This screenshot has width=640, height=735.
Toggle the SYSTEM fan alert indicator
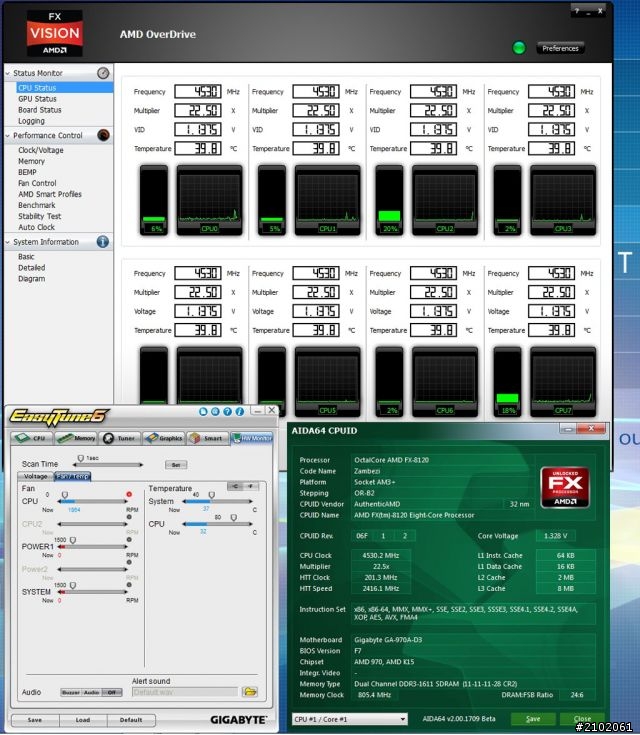pos(129,585)
